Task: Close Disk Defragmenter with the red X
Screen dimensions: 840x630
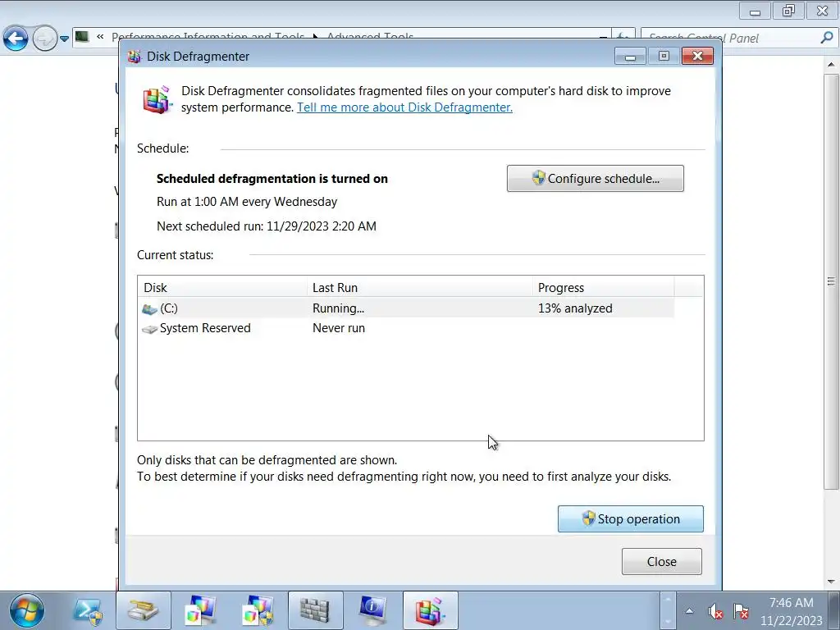Action: (x=697, y=56)
